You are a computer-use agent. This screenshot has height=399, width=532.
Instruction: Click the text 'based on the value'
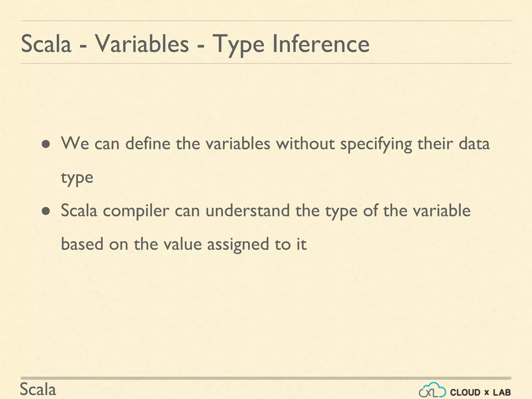click(x=131, y=244)
